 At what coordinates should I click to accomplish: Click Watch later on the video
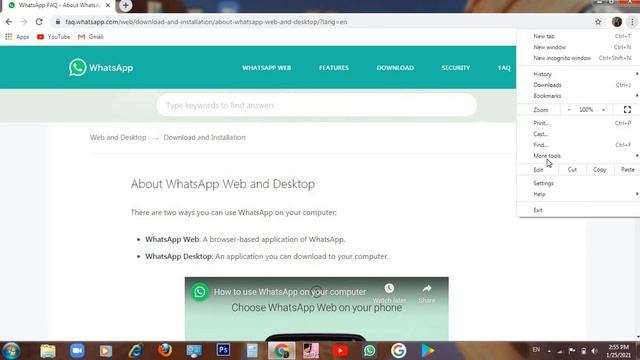pos(389,293)
